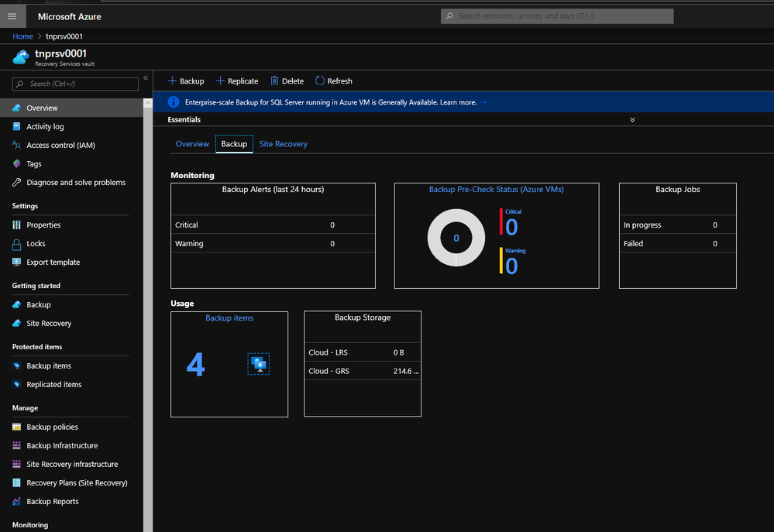Viewport: 774px width, 532px height.
Task: Click the backup items count 4
Action: click(x=195, y=366)
